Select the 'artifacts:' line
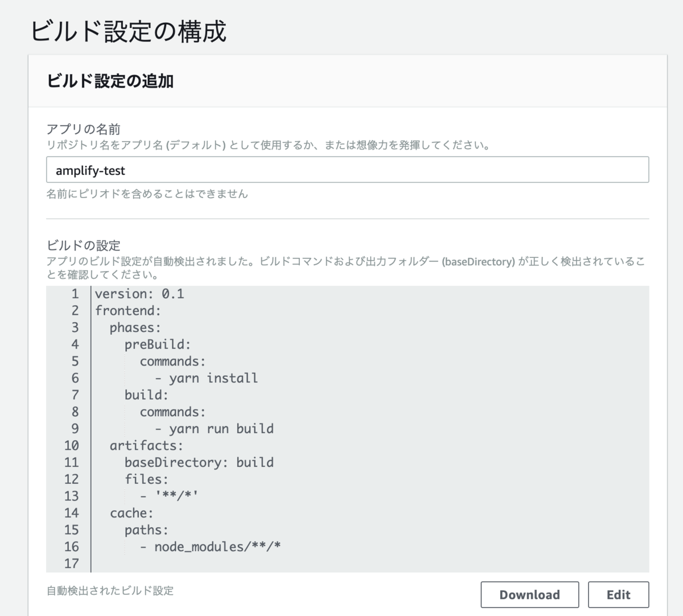 click(x=146, y=445)
